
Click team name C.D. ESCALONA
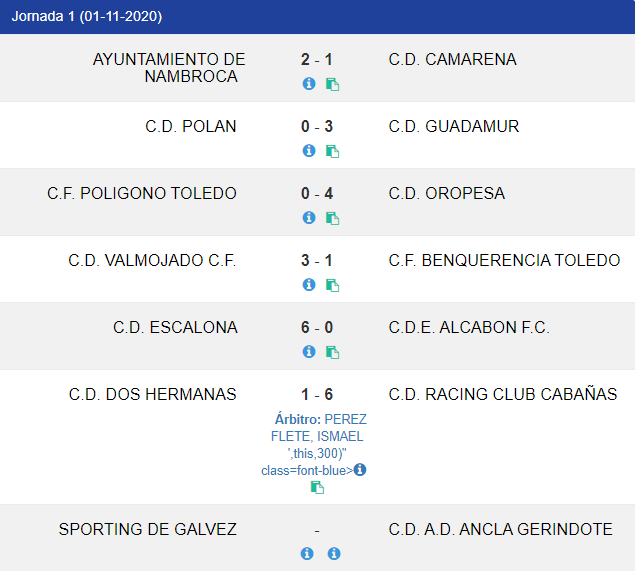175,327
